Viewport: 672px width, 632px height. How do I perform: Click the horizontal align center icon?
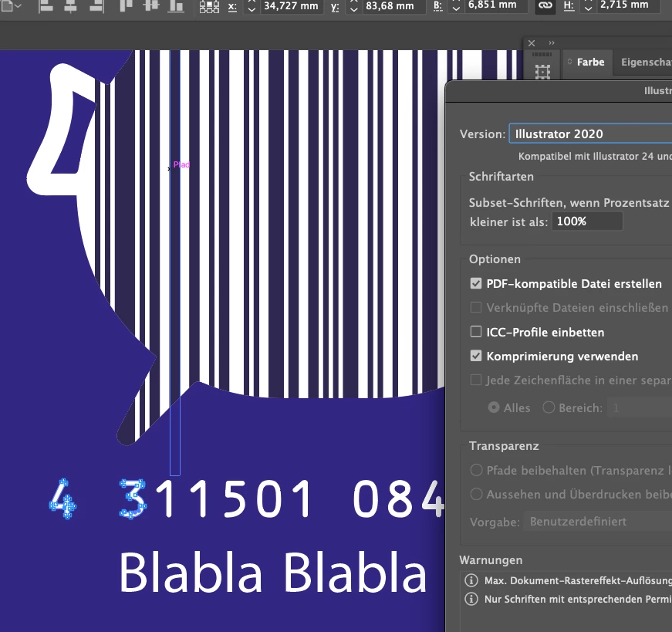(x=70, y=5)
